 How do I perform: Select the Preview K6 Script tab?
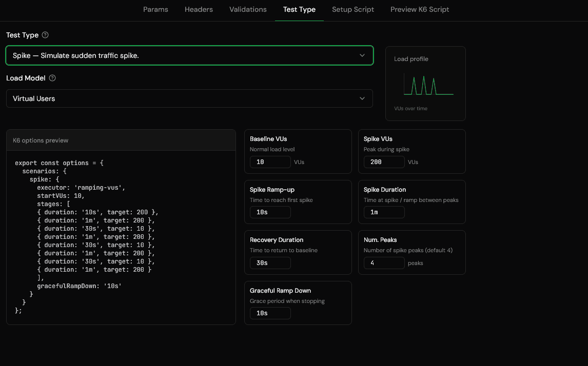point(419,9)
